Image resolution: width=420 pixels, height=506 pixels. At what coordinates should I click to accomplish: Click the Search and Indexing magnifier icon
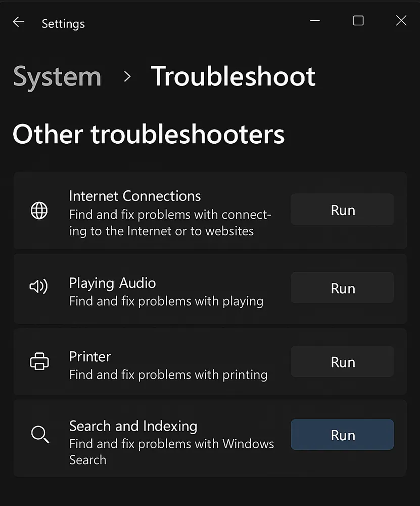[39, 434]
